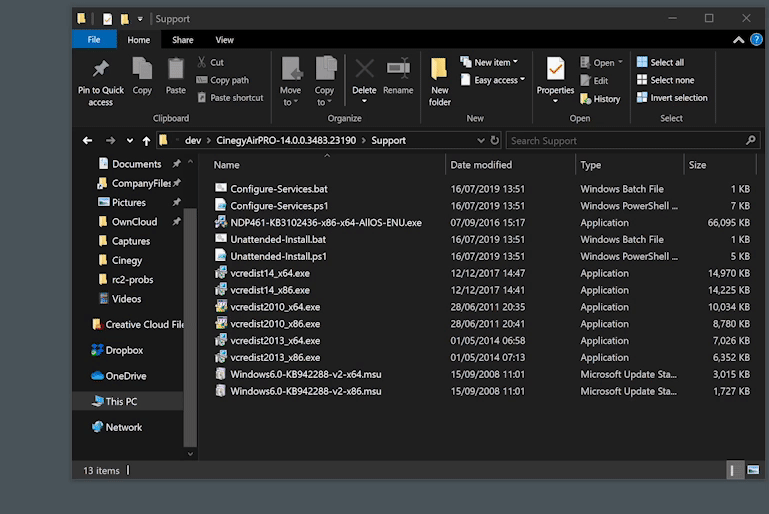Select vcredist14_x64.exe icon
This screenshot has width=769, height=514.
coord(221,273)
